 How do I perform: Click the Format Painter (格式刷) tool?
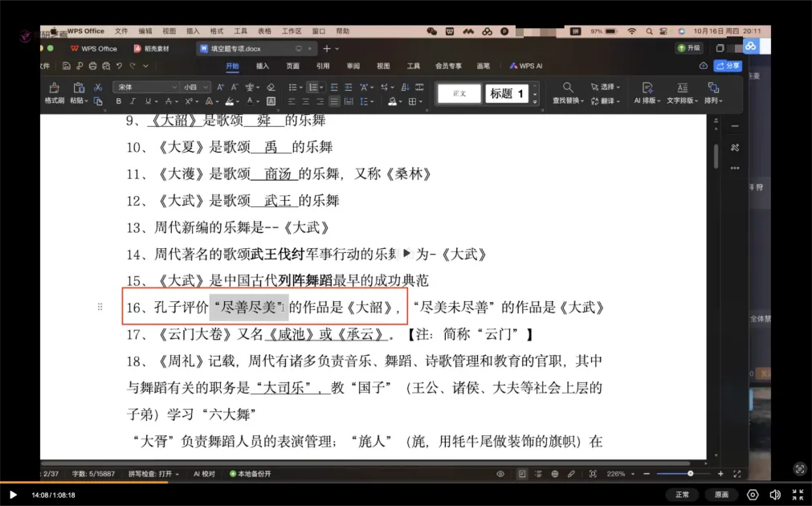(54, 93)
